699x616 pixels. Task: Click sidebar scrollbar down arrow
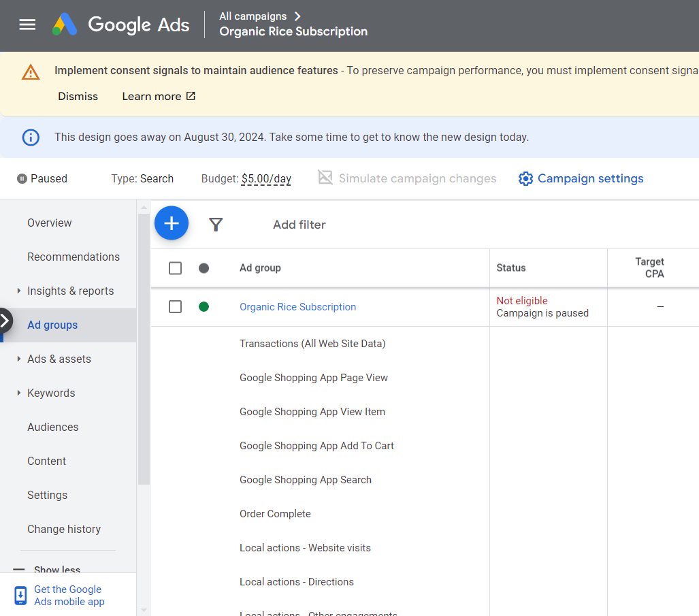click(x=144, y=610)
